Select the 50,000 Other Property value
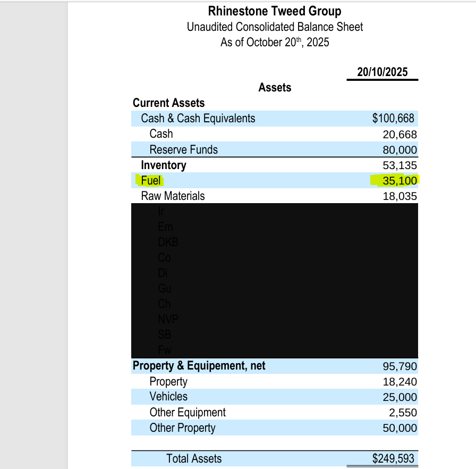476x469 pixels. pyautogui.click(x=399, y=428)
